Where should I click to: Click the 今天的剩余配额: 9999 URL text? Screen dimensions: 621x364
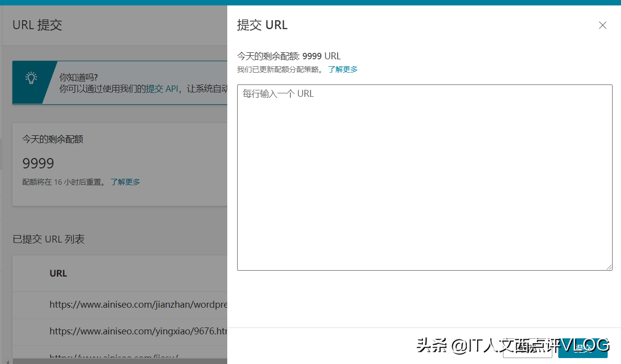(x=289, y=56)
